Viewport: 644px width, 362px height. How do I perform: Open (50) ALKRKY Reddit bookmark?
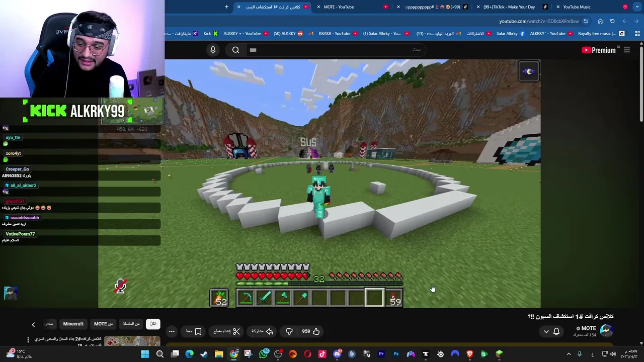coord(288,34)
